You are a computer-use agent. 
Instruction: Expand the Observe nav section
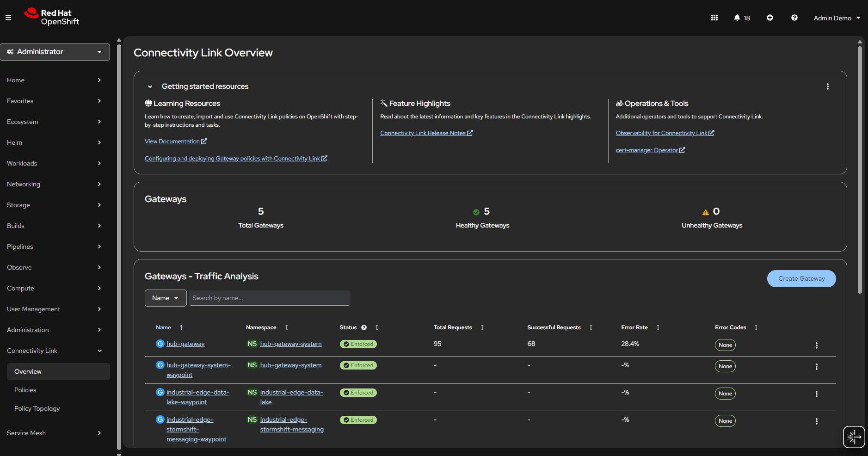55,267
